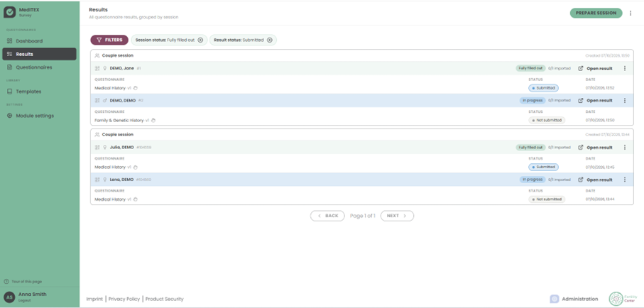The width and height of the screenshot is (644, 308).
Task: Click Submitted status of Jane's Medical History
Action: click(543, 88)
